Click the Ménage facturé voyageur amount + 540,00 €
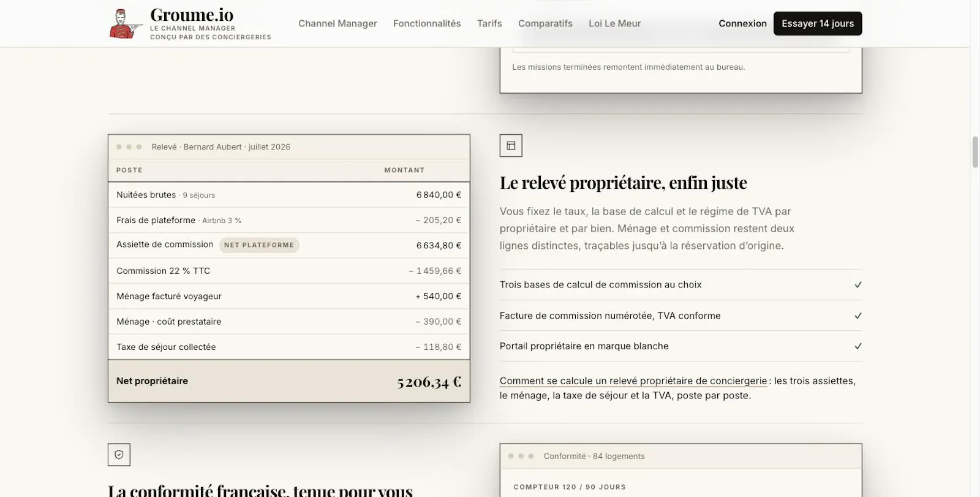Image resolution: width=980 pixels, height=497 pixels. click(x=439, y=296)
